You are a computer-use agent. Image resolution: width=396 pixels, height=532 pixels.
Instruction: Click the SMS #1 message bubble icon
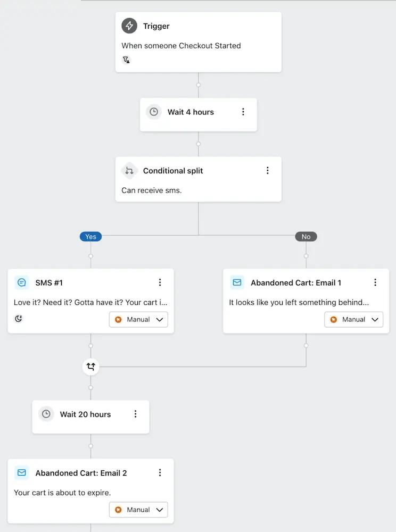tap(21, 282)
